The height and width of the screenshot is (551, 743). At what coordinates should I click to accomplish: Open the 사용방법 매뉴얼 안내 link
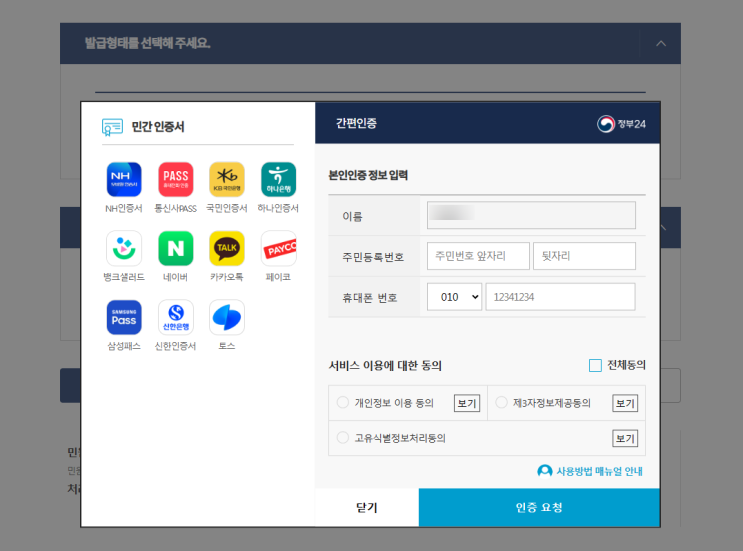click(599, 471)
